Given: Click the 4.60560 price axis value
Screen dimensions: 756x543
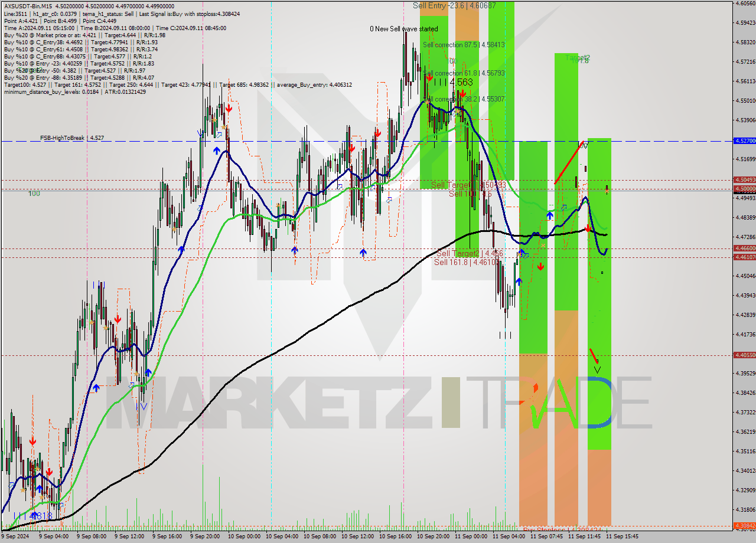Looking at the screenshot, I should [745, 3].
